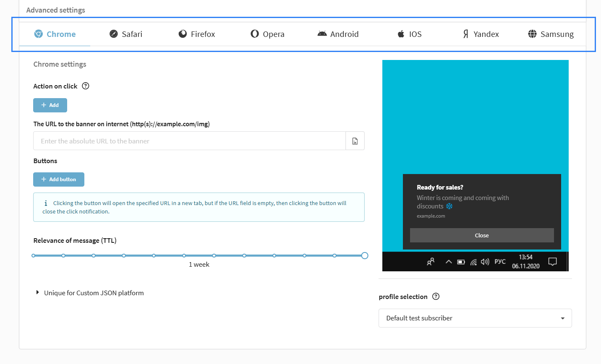Click the info note about button URL
601x364 pixels.
199,207
